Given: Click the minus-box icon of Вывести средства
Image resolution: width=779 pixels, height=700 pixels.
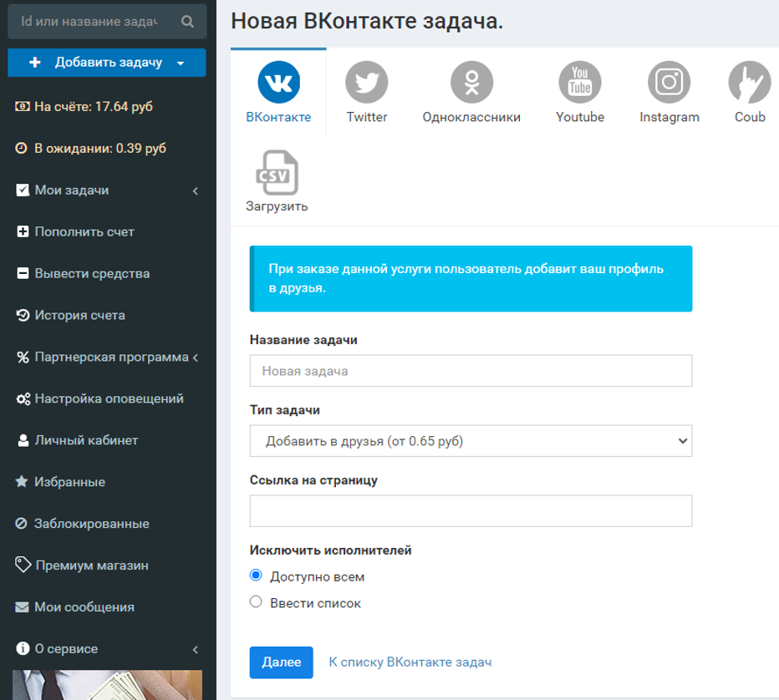Looking at the screenshot, I should [x=23, y=273].
